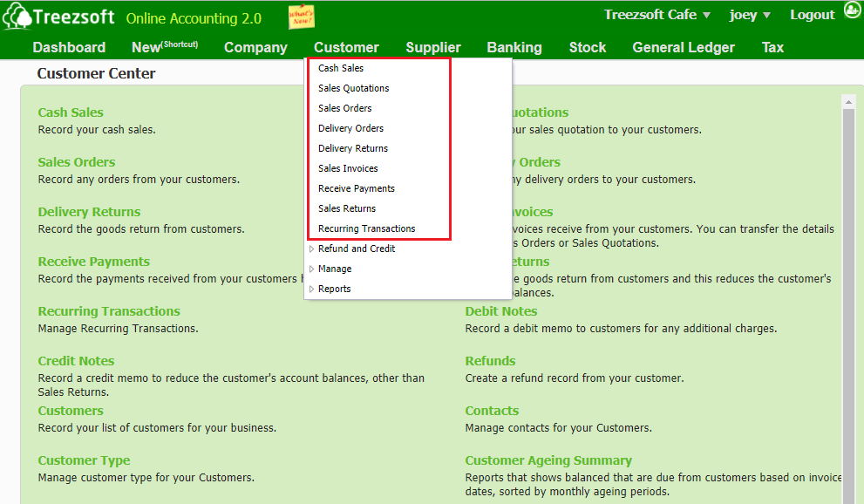Open the Customer Type link

coord(85,460)
